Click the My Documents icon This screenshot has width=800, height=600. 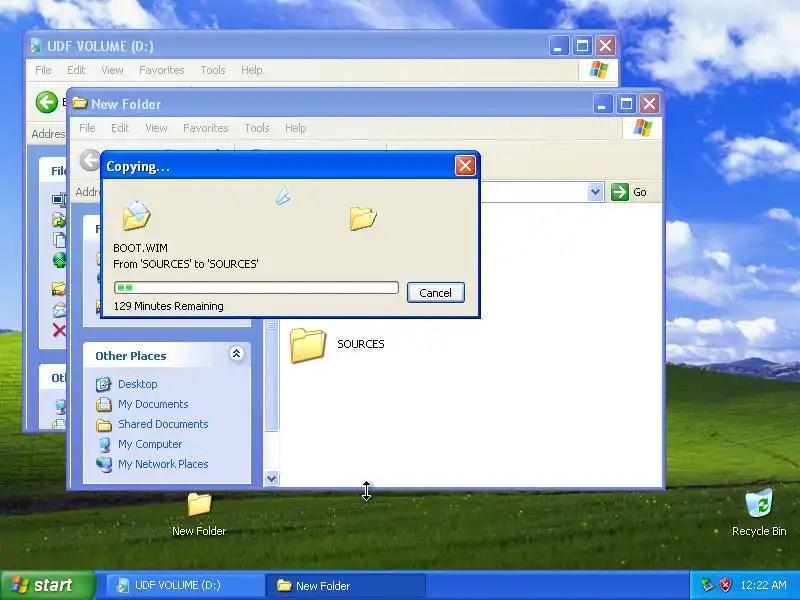104,404
